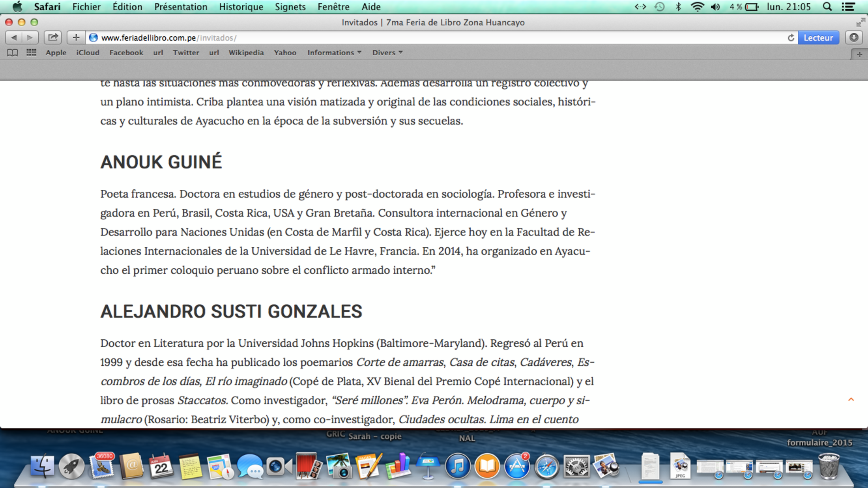Viewport: 868px width, 488px height.
Task: Open the Historique menu
Action: tap(241, 7)
